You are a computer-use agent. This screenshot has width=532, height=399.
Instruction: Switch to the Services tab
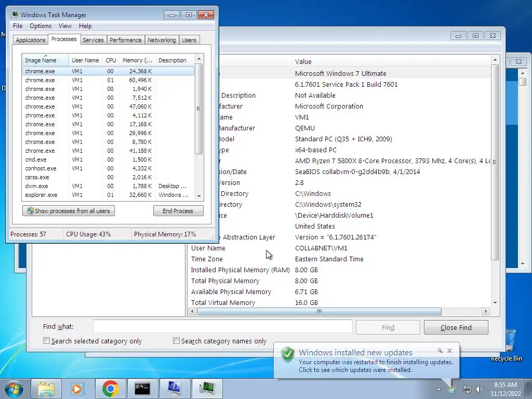click(93, 40)
